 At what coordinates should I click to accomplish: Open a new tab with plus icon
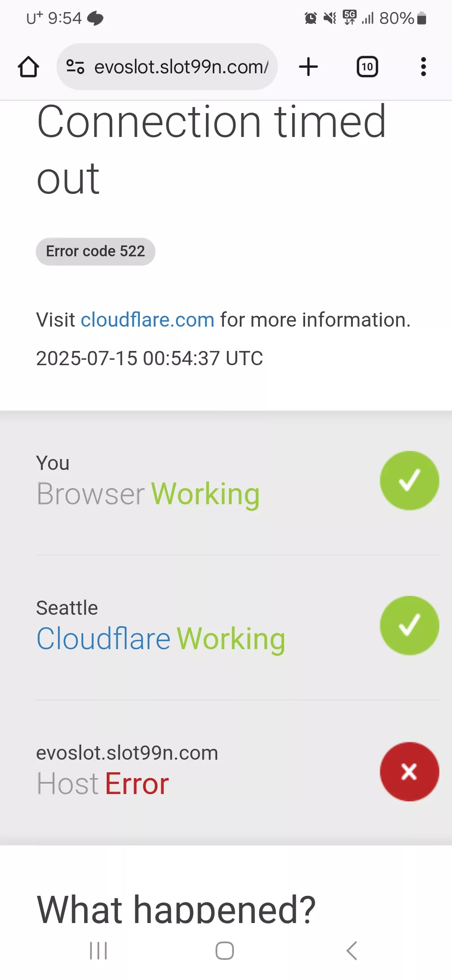pos(308,67)
